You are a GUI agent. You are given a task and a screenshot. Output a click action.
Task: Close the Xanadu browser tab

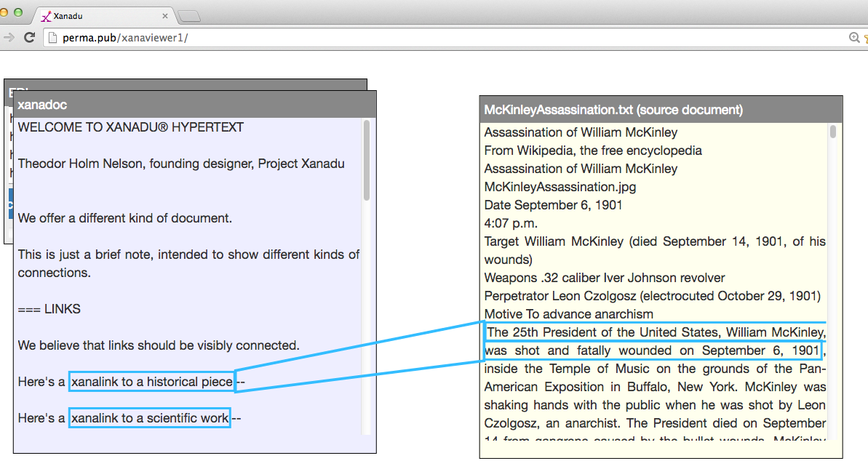tap(165, 16)
